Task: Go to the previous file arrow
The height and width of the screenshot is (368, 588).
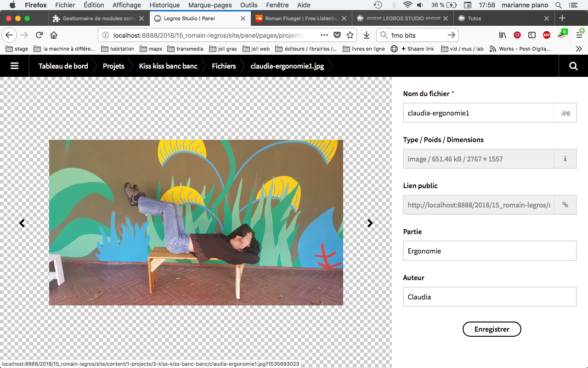Action: [x=22, y=223]
